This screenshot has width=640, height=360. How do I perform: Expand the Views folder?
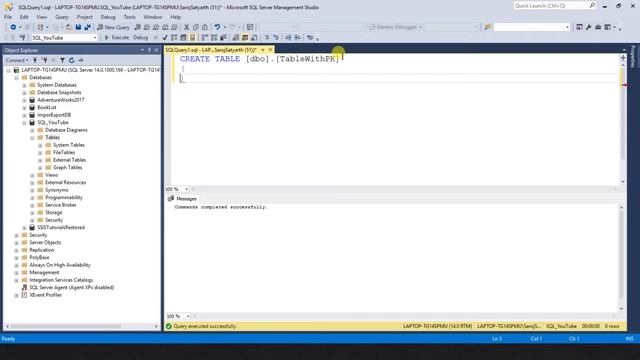click(x=32, y=175)
